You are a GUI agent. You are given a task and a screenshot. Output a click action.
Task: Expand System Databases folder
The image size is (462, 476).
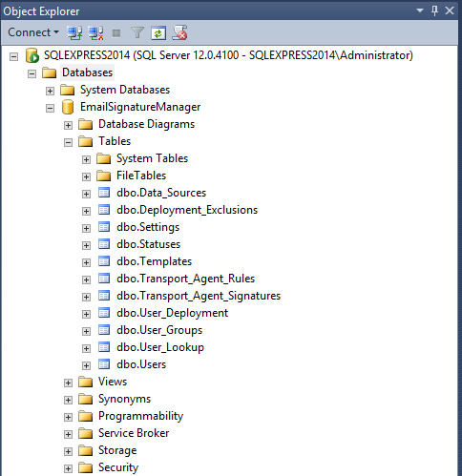50,92
